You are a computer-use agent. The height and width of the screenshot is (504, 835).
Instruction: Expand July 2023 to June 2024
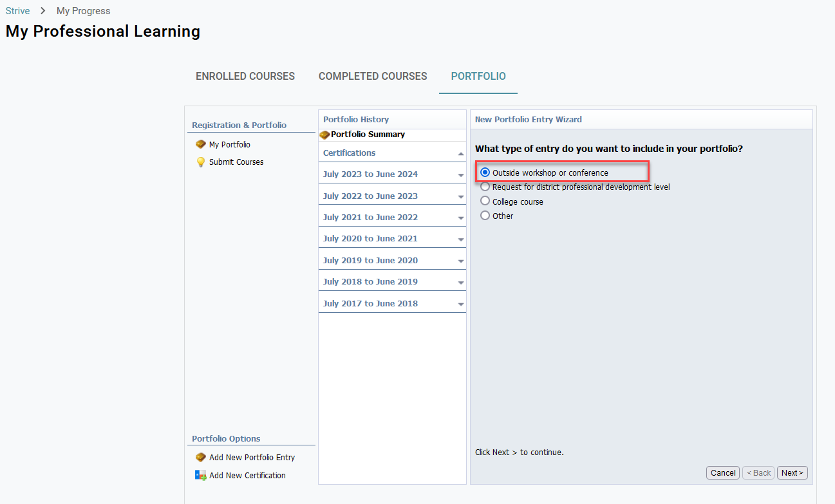tap(460, 175)
